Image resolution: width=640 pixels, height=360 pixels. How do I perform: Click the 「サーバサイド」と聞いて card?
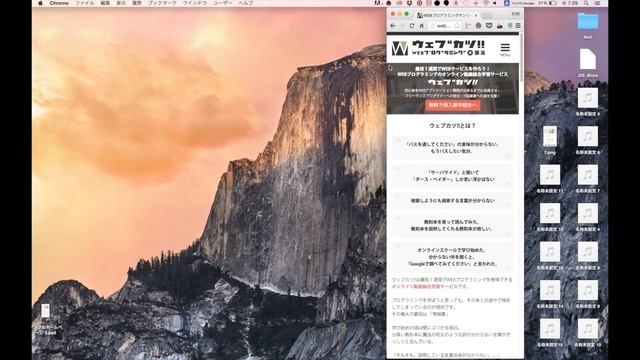[452, 176]
